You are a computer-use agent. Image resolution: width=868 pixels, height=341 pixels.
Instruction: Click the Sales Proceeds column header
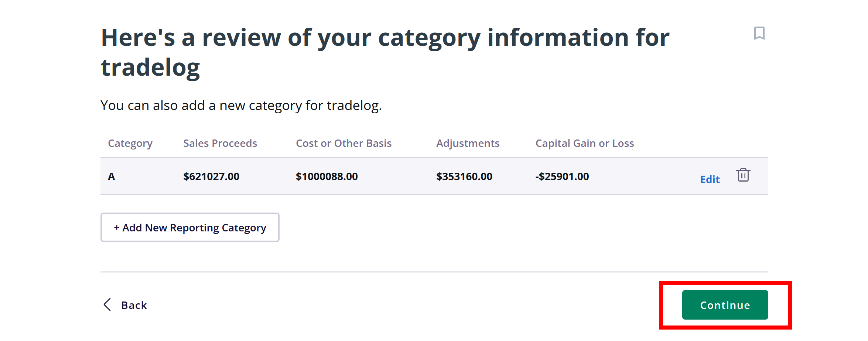[220, 143]
